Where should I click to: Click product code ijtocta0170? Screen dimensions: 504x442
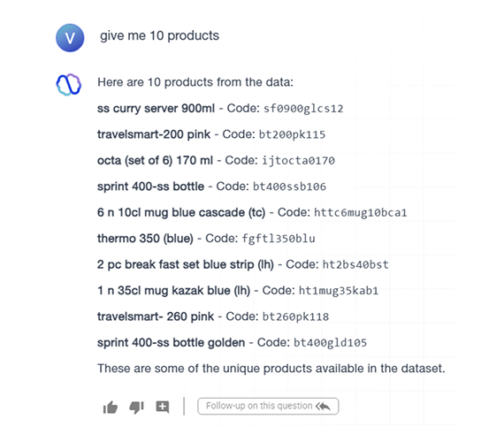click(x=298, y=160)
